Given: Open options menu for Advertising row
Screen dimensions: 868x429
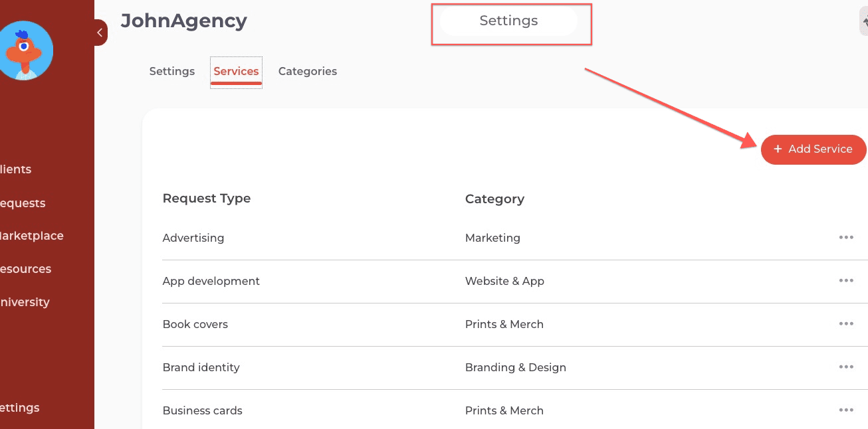Looking at the screenshot, I should (x=845, y=238).
